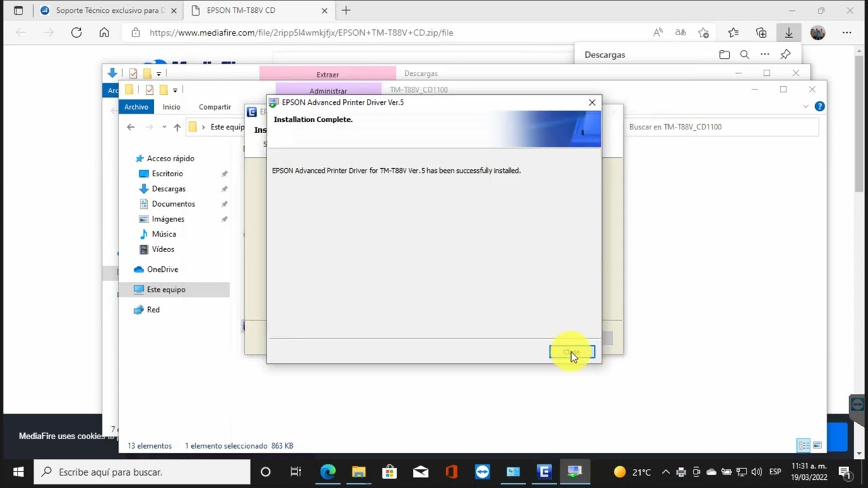
Task: Open Microsoft Store from the taskbar
Action: (389, 472)
